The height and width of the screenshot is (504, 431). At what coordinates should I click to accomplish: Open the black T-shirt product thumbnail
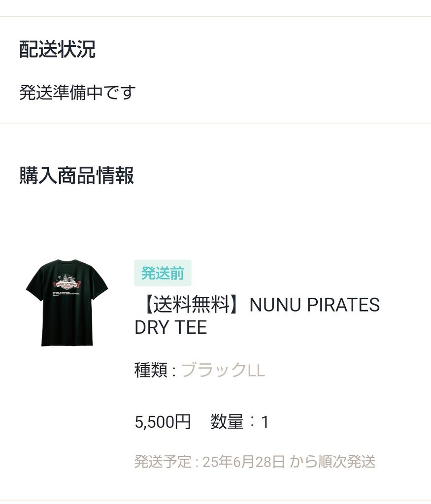click(x=67, y=303)
